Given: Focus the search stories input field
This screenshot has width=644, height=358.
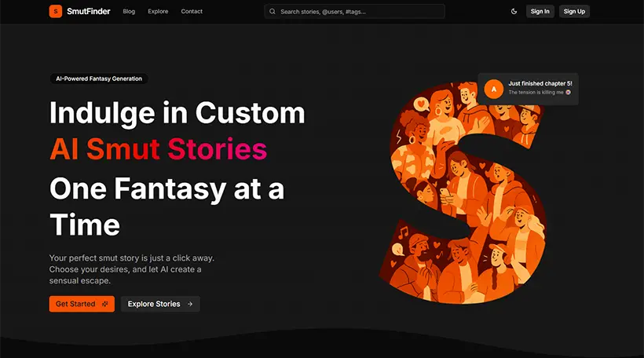Looking at the screenshot, I should click(x=357, y=12).
